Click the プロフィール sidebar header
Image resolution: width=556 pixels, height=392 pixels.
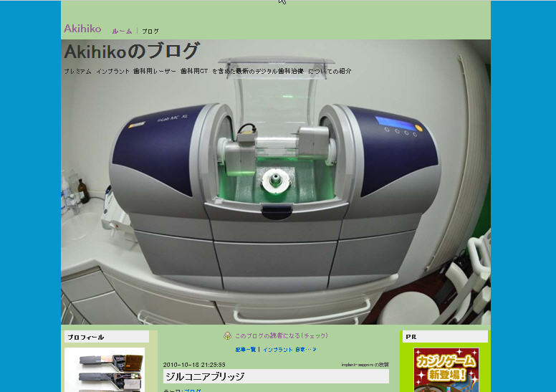(85, 337)
